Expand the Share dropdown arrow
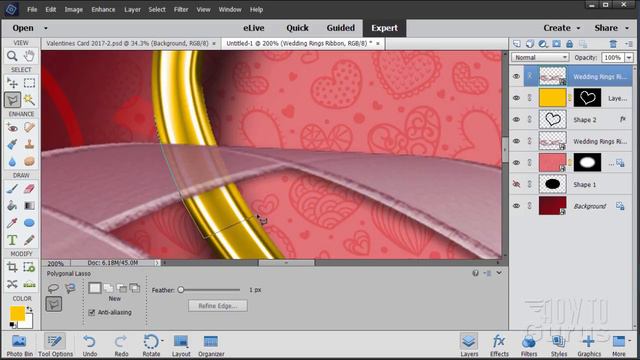Viewport: 640px width, 360px height. (x=627, y=28)
